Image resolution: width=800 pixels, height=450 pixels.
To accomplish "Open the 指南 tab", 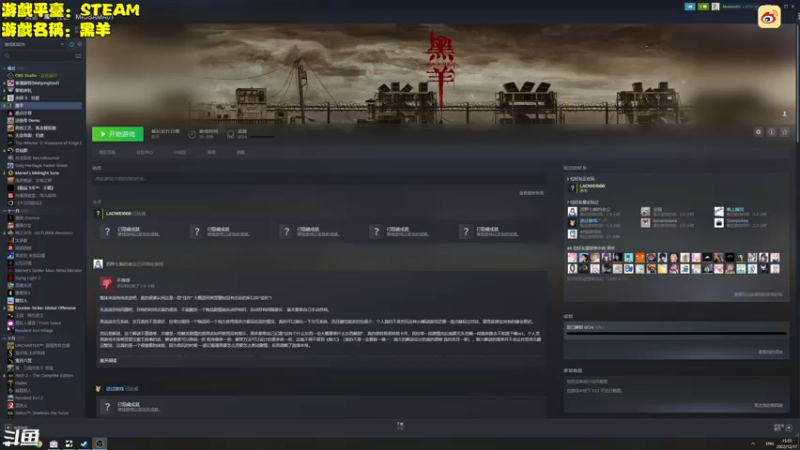I will [x=211, y=152].
